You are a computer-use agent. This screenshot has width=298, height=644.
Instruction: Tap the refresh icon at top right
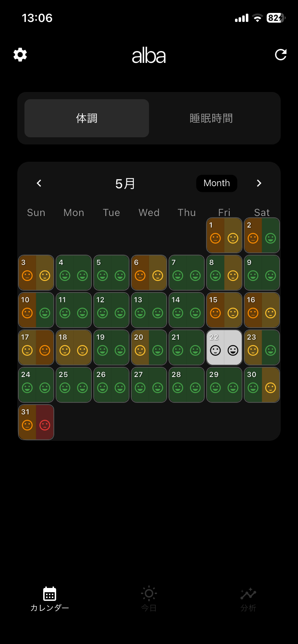tap(281, 55)
